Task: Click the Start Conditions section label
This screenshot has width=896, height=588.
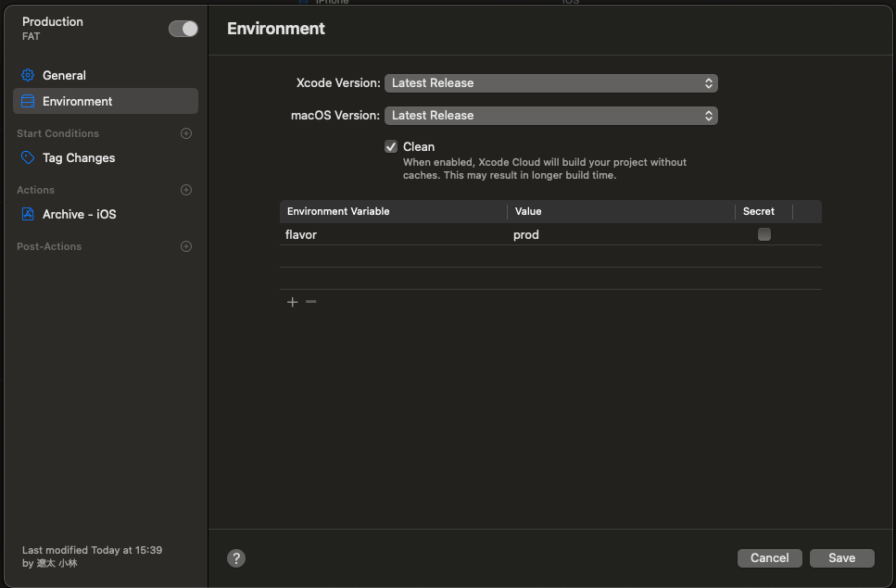Action: coord(57,133)
